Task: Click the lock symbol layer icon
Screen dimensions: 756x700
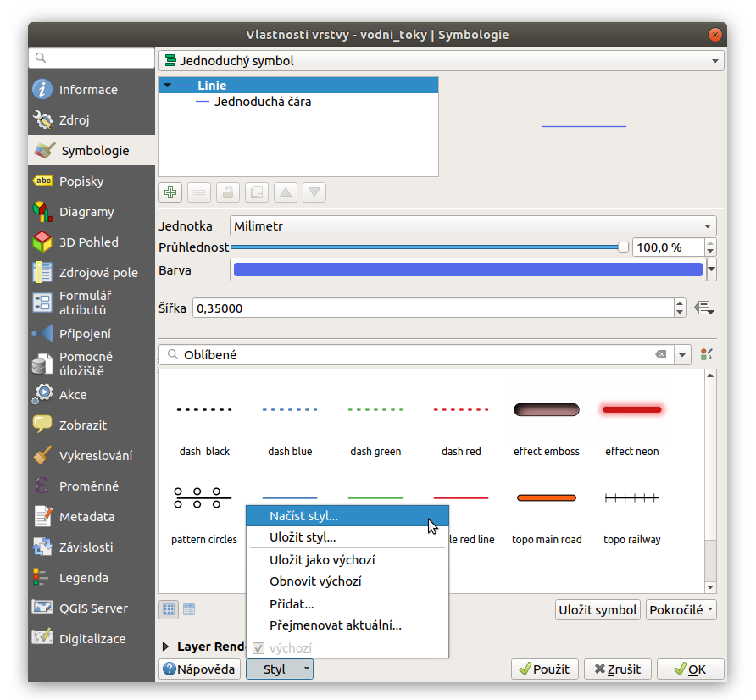Action: [x=228, y=192]
